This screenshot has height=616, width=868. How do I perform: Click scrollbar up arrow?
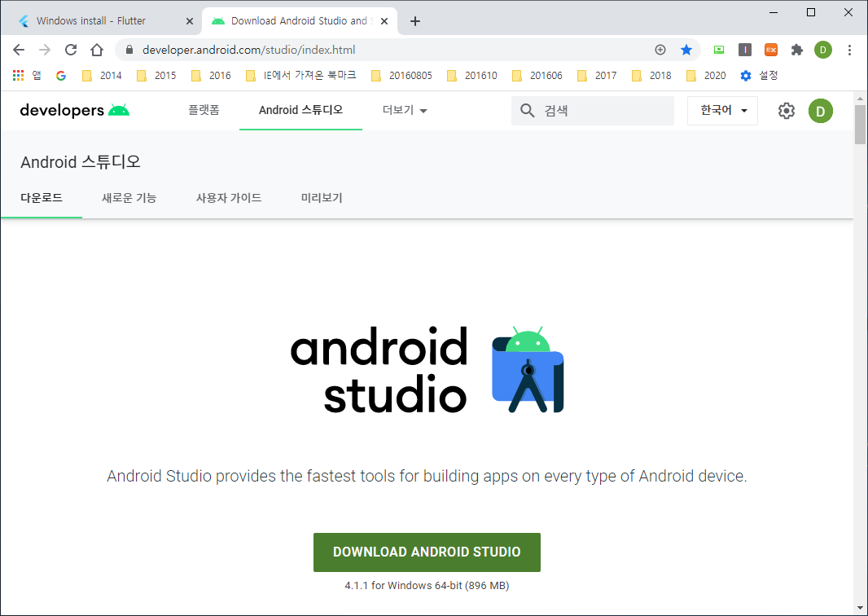pos(860,99)
